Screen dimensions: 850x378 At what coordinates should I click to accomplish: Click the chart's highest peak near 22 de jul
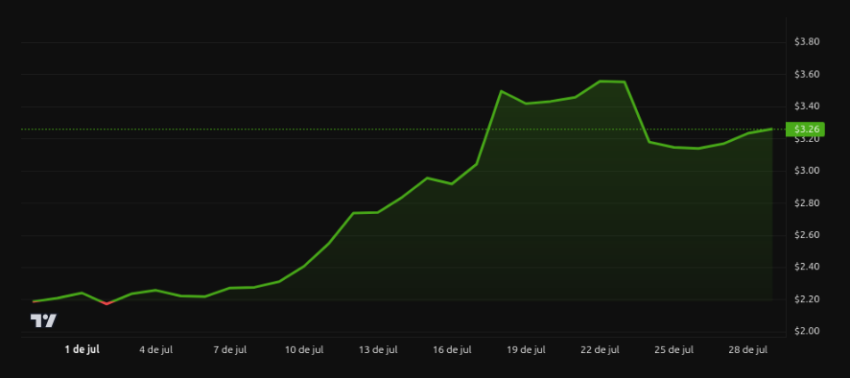(600, 81)
